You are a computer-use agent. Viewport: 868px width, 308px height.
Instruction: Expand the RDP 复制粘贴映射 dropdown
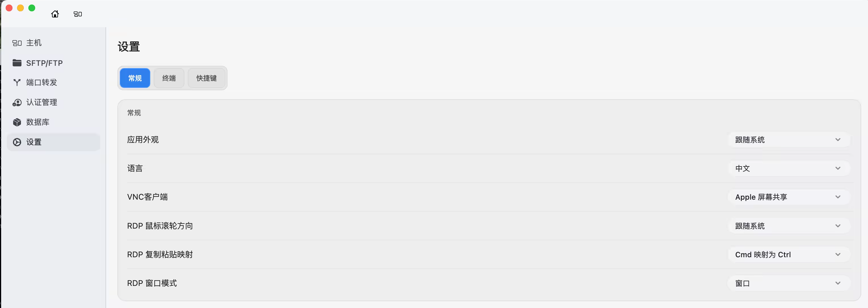point(789,255)
